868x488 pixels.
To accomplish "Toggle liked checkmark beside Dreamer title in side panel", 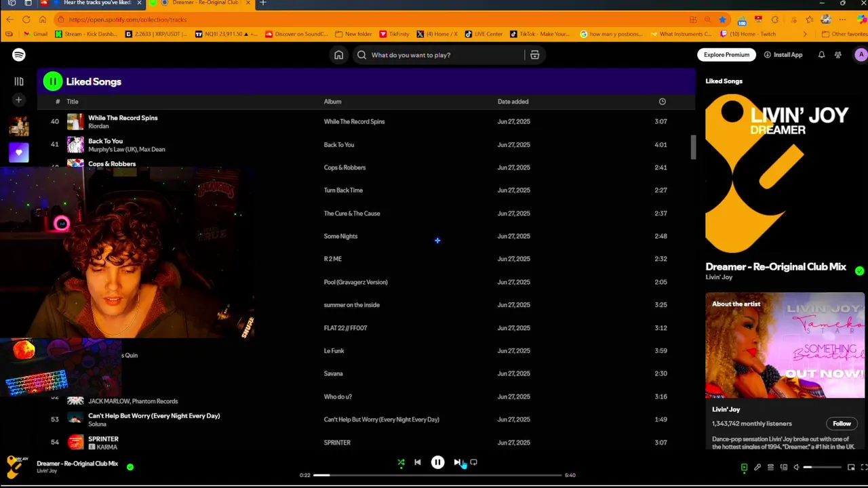I will [x=859, y=271].
